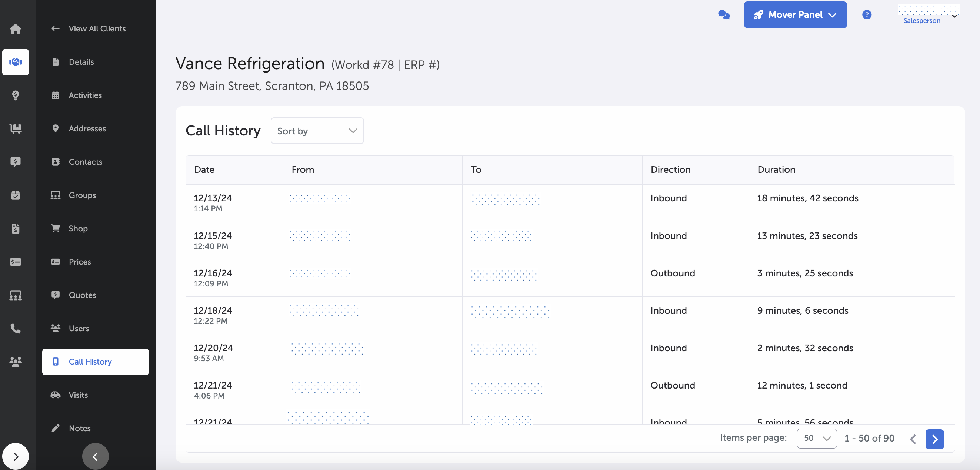Open the chat messages icon
The image size is (980, 470).
point(724,15)
